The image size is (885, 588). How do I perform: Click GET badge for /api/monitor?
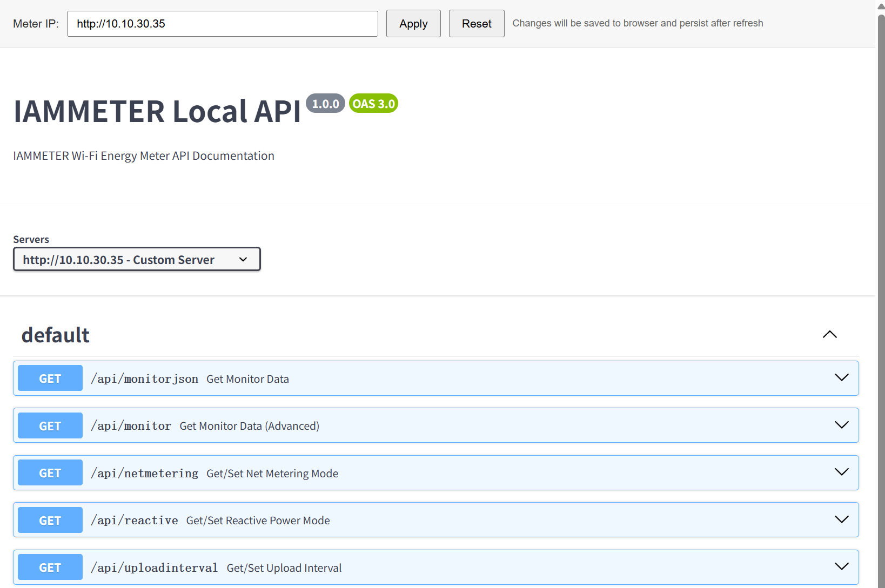point(50,425)
